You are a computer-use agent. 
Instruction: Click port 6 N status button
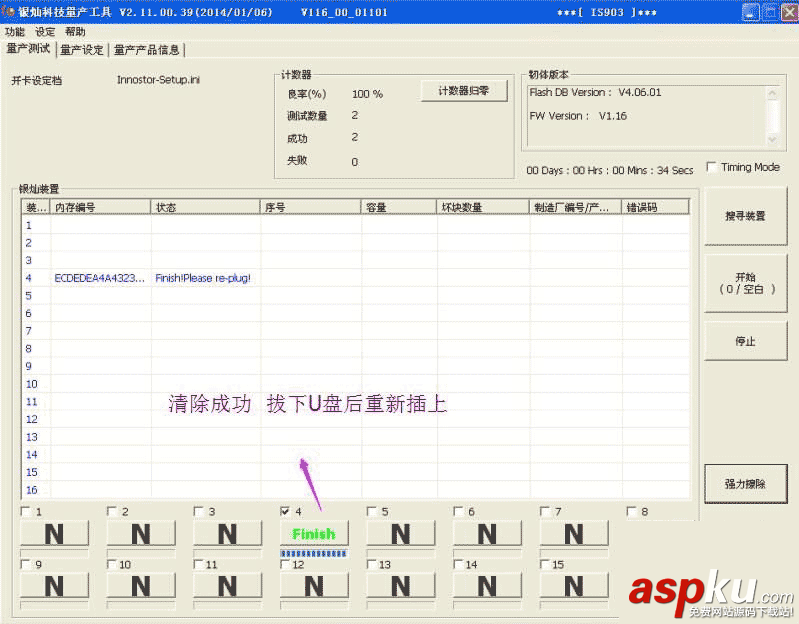click(488, 533)
